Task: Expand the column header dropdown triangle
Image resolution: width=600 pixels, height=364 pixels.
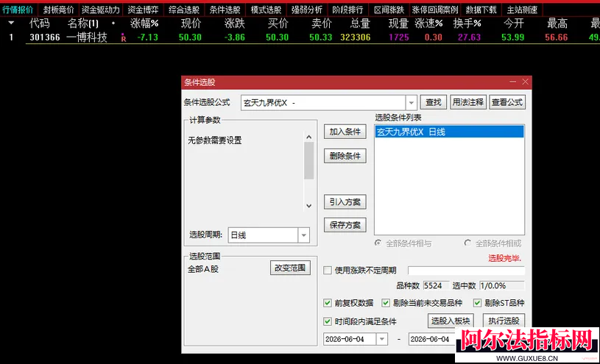Action: point(11,24)
